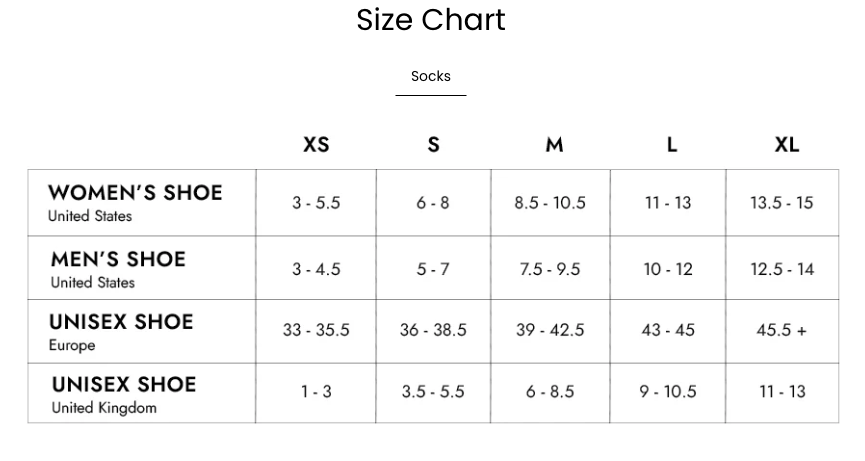This screenshot has height=461, width=865.
Task: Click the Size Chart heading
Action: (x=431, y=20)
